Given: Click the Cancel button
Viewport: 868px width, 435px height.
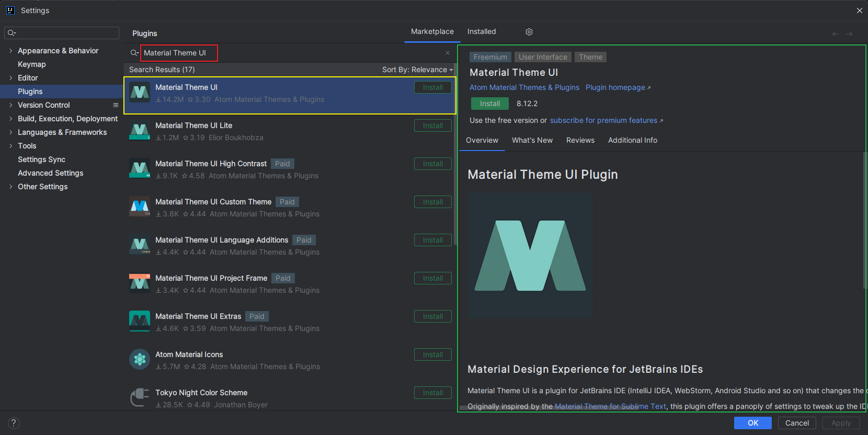Looking at the screenshot, I should point(797,423).
